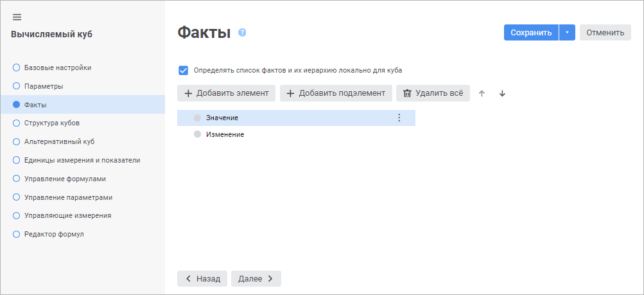Move the selected element down
644x295 pixels.
point(502,94)
